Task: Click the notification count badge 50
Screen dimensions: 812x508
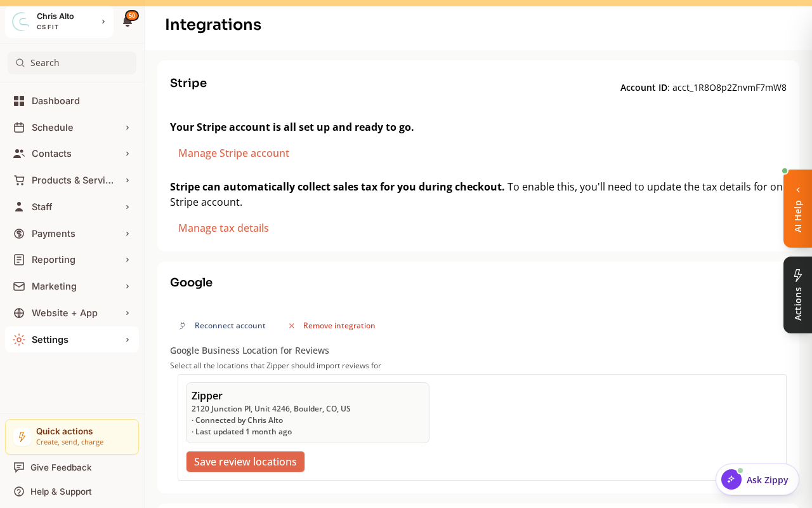Action: click(x=132, y=16)
